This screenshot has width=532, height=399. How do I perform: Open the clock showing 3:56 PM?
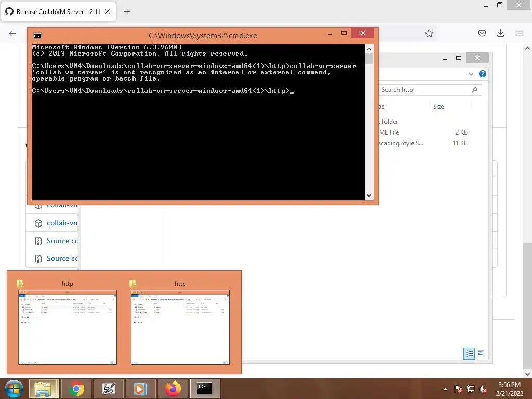point(509,389)
